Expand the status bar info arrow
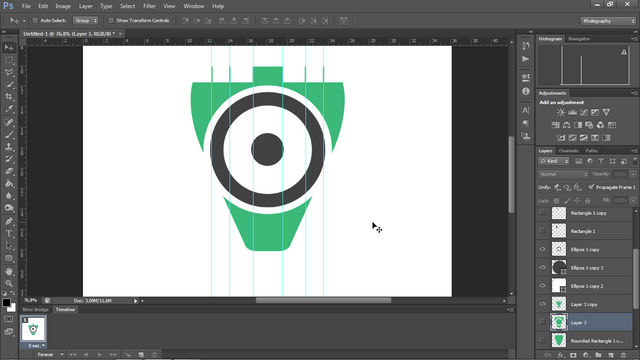 pyautogui.click(x=136, y=301)
